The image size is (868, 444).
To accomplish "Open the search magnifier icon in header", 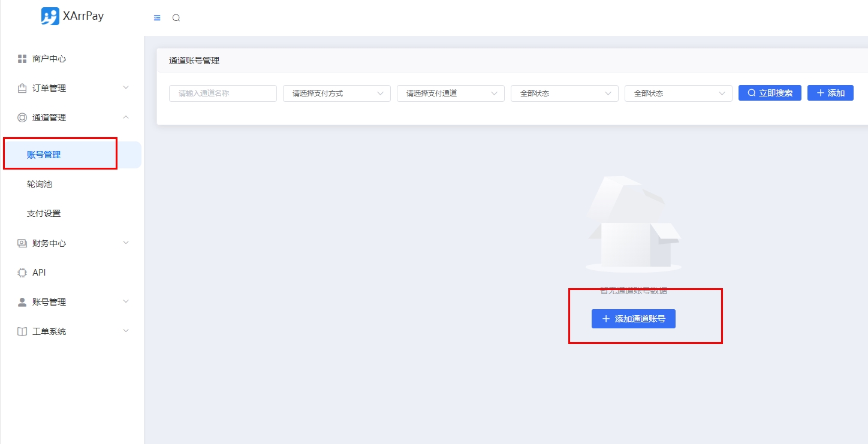I will (176, 18).
